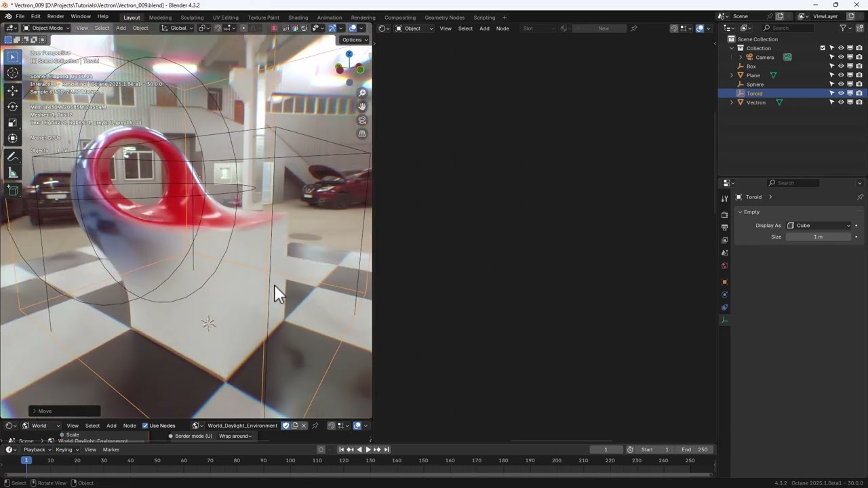Screen dimensions: 868x488
Task: Switch to the UV Editing workspace tab
Action: click(x=225, y=18)
